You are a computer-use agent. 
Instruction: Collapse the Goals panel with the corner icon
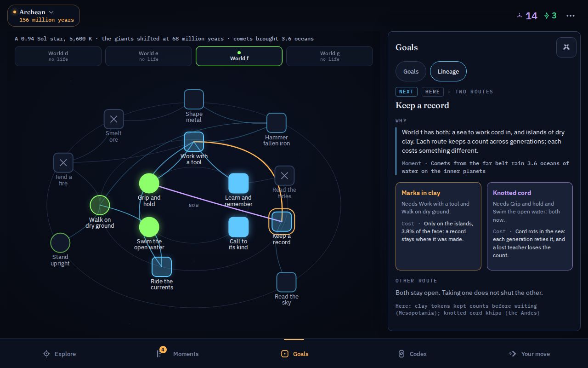tap(566, 47)
